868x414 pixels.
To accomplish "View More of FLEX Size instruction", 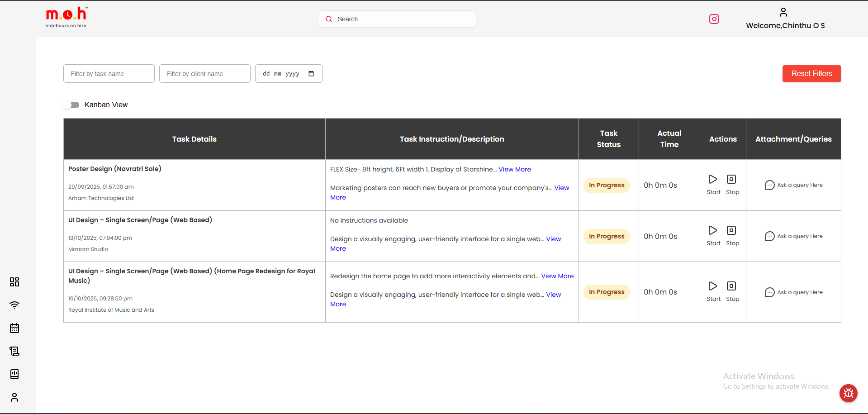I will click(x=515, y=169).
